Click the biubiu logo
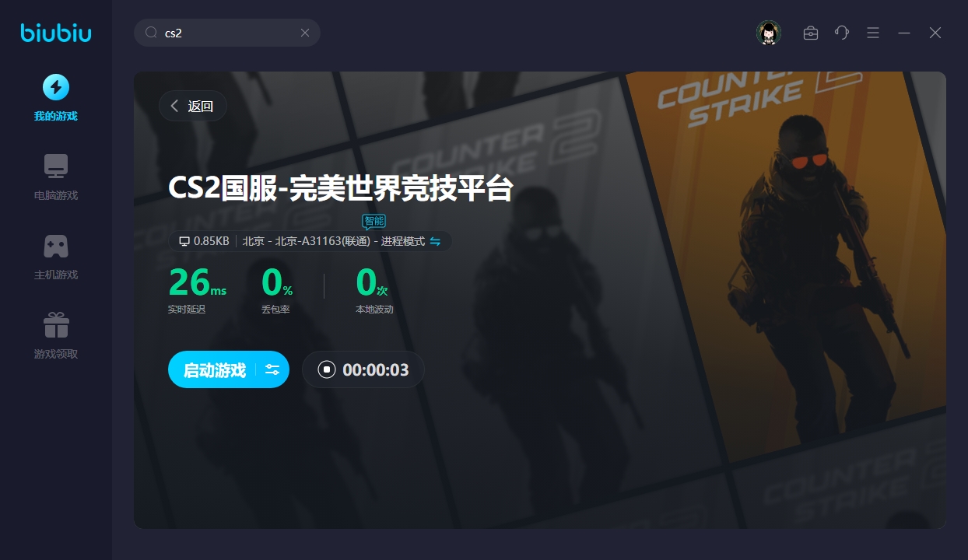Viewport: 968px width, 560px height. (x=56, y=33)
